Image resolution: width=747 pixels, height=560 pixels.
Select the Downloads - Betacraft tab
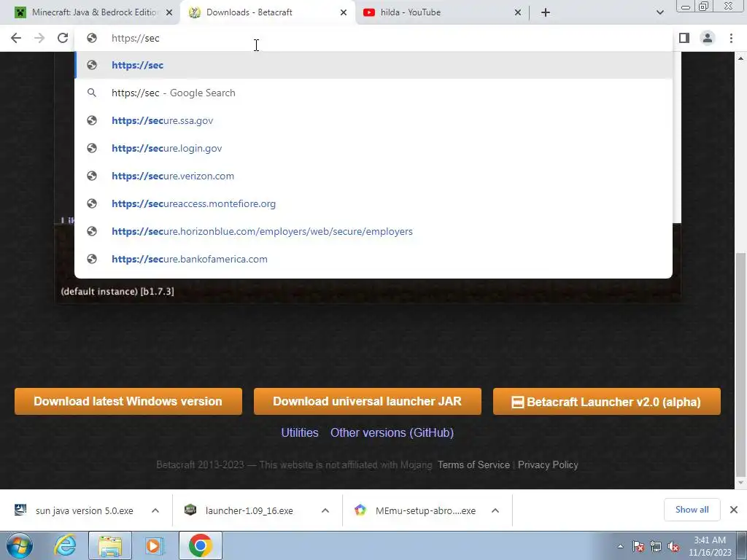click(268, 12)
